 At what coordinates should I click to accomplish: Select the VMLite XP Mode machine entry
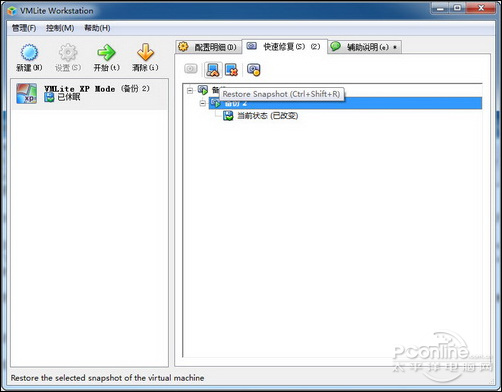(x=90, y=94)
